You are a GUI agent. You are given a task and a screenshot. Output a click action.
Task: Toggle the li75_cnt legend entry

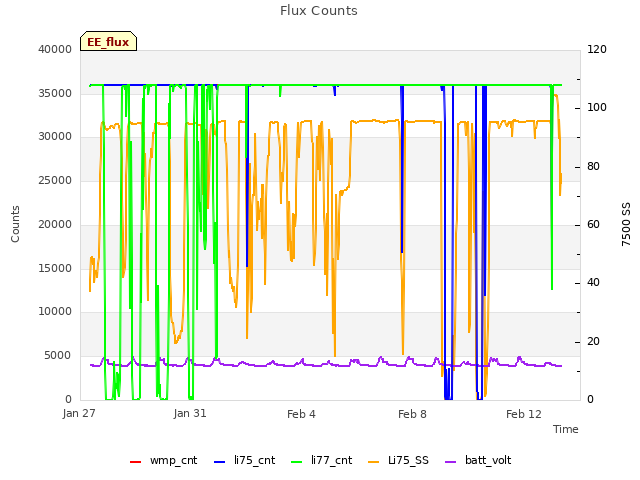244,461
